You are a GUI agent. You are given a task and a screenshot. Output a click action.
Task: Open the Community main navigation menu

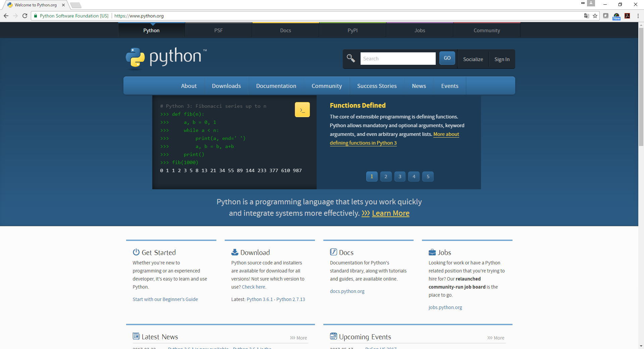pyautogui.click(x=327, y=86)
